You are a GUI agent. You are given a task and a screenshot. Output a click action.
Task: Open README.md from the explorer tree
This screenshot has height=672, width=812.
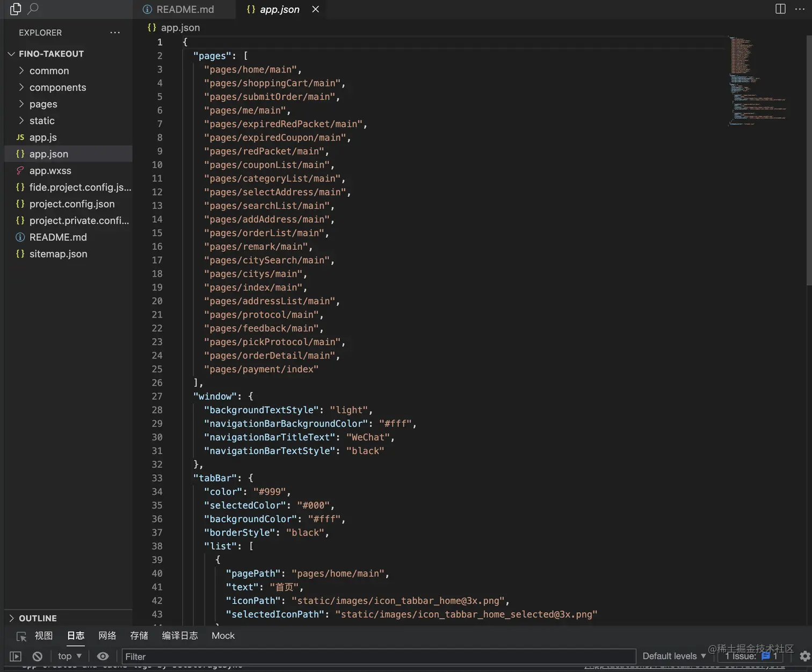click(68, 237)
